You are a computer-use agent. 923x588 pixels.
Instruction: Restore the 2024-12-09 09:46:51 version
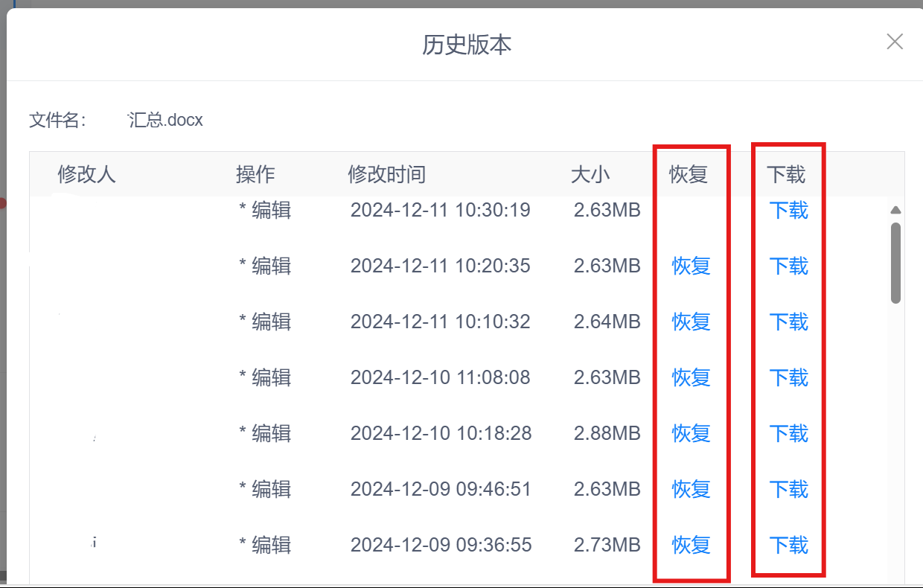(x=691, y=490)
